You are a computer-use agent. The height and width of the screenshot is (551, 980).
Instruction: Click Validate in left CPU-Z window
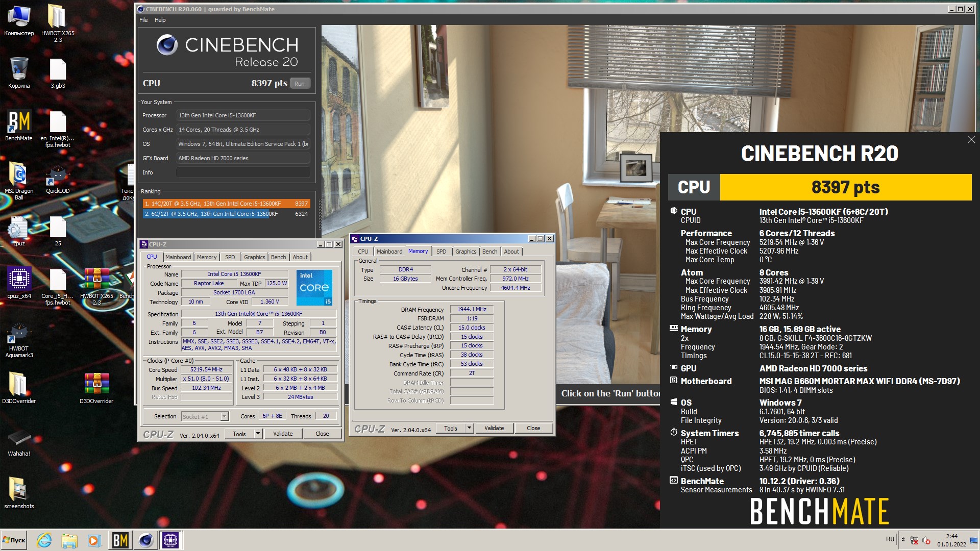[x=283, y=434]
